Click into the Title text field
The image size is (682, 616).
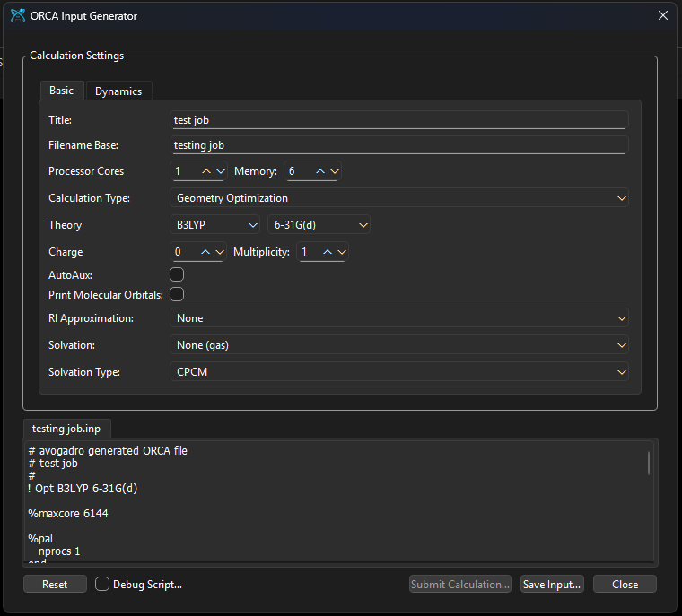click(398, 120)
